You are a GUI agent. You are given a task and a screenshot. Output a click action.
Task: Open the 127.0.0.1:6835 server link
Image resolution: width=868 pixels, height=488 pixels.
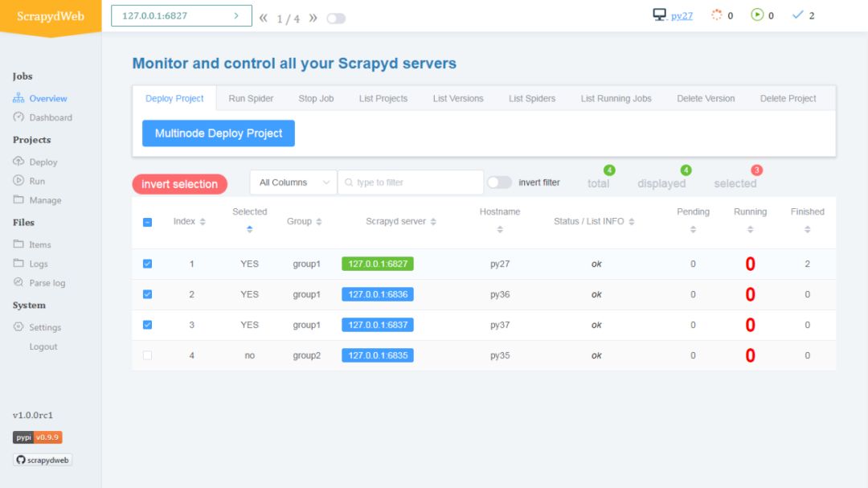(378, 355)
